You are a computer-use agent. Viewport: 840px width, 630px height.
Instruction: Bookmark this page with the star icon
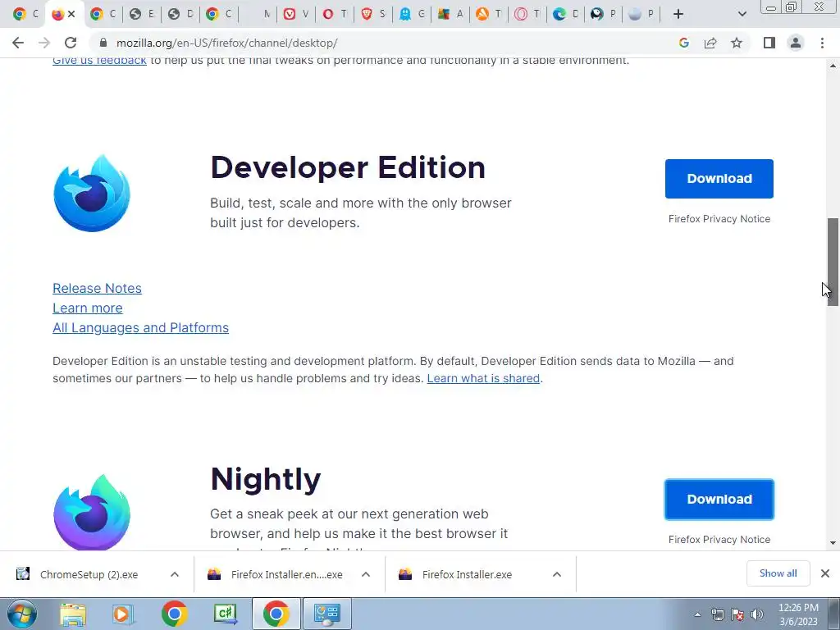[x=737, y=43]
